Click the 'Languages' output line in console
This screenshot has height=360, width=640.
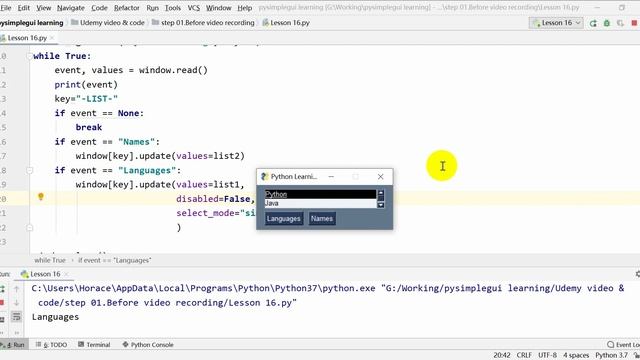[x=56, y=317]
